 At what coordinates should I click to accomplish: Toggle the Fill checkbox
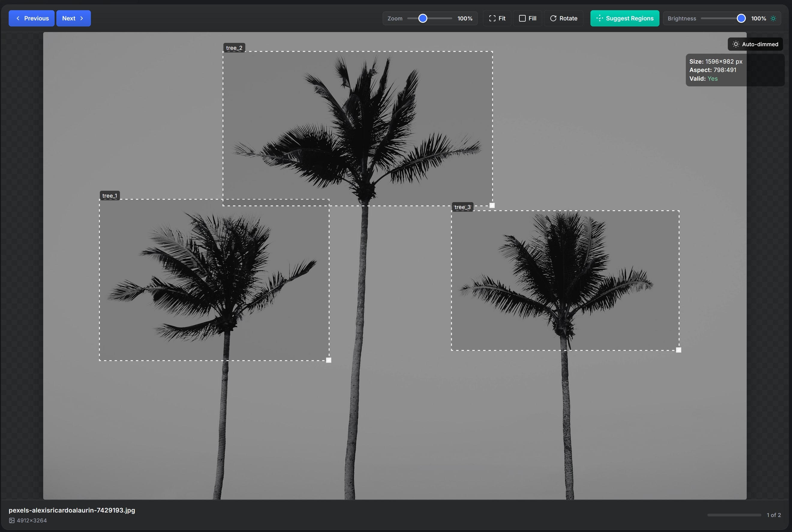click(522, 18)
